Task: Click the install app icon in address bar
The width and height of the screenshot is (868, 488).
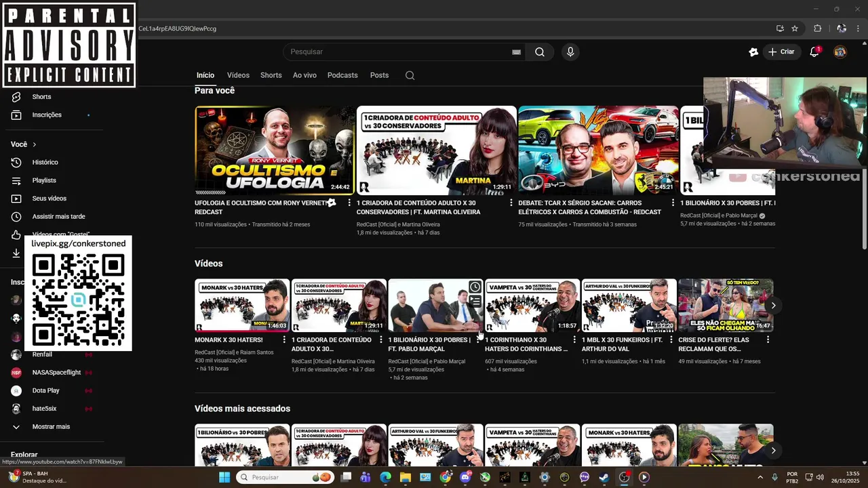Action: point(780,28)
